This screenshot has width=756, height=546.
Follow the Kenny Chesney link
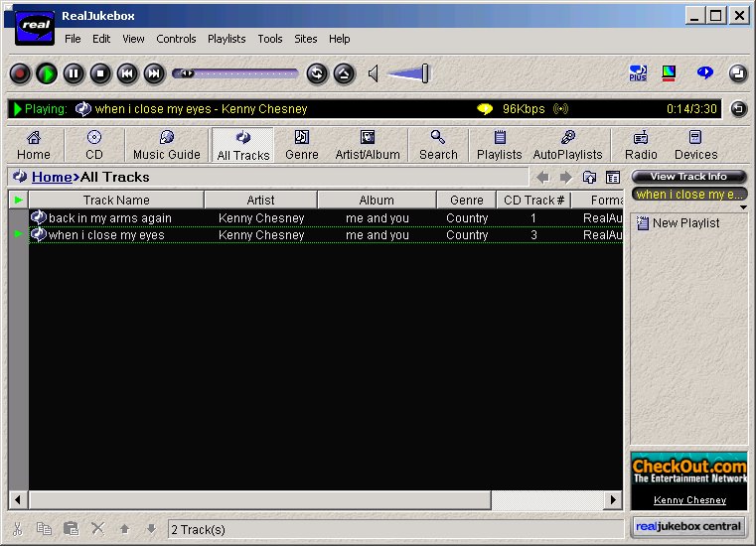689,500
